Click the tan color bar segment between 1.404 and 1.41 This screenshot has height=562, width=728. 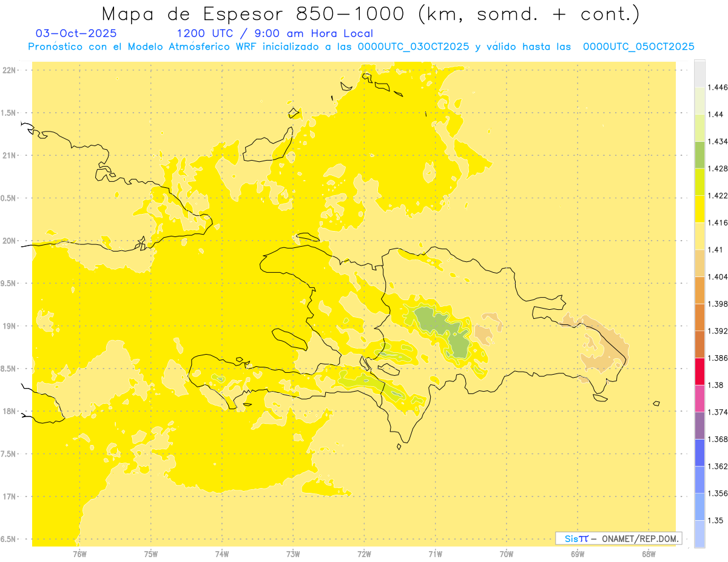pyautogui.click(x=699, y=263)
